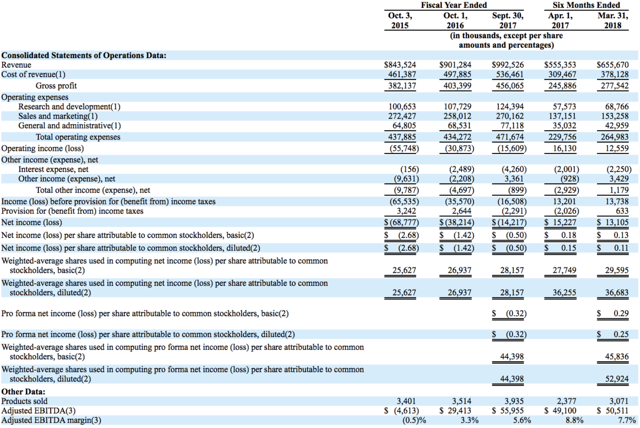Click total operating expenses value 437,885

click(402, 137)
